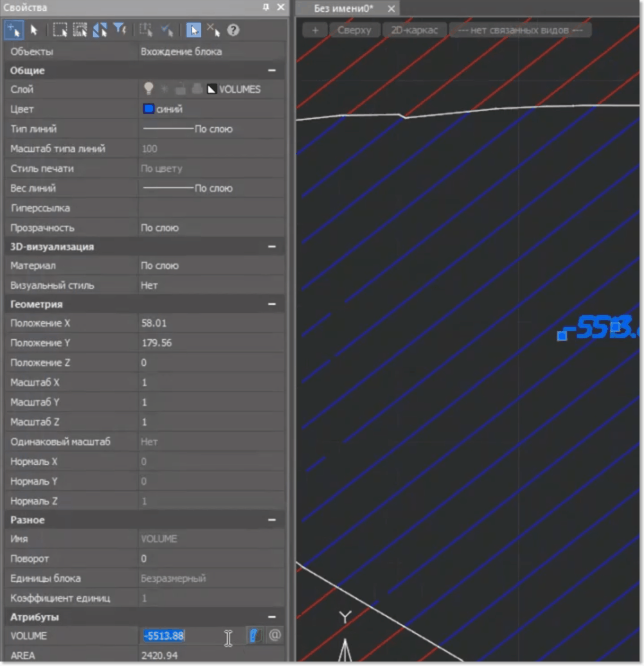Click the deselect X cursor icon
The image size is (644, 666).
click(213, 30)
